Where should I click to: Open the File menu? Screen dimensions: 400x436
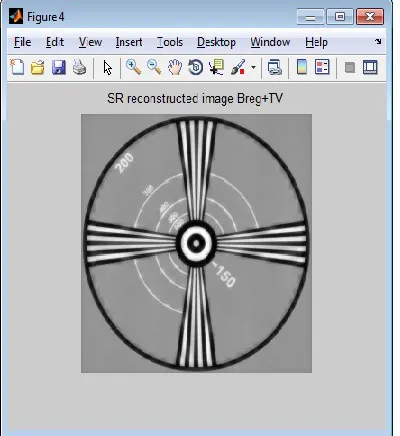click(x=23, y=42)
